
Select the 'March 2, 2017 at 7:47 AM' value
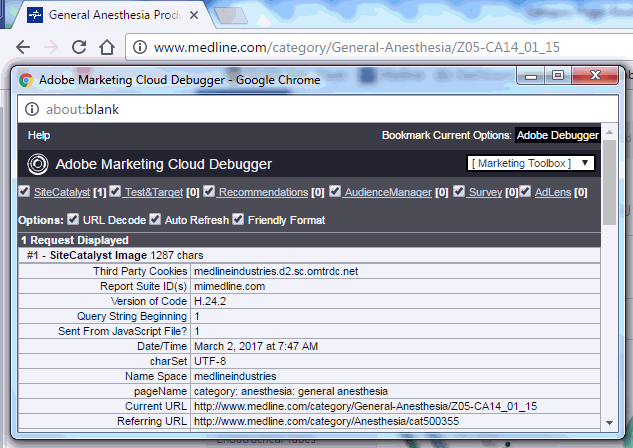pos(256,346)
